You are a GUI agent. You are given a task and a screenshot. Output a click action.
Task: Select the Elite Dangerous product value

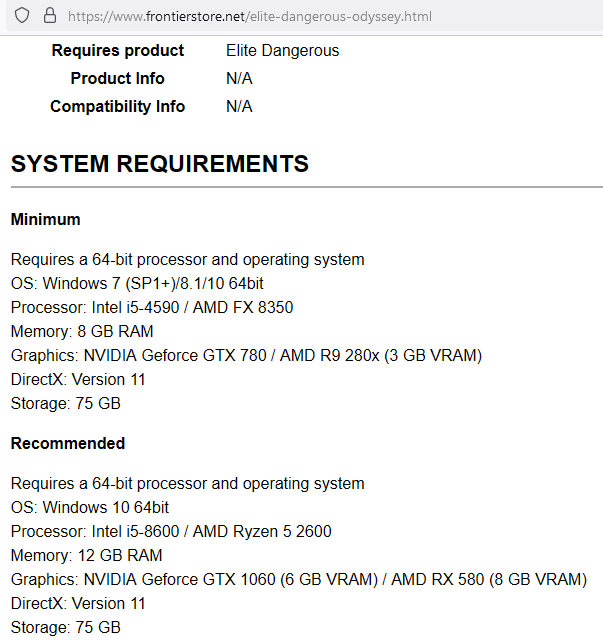[x=282, y=51]
